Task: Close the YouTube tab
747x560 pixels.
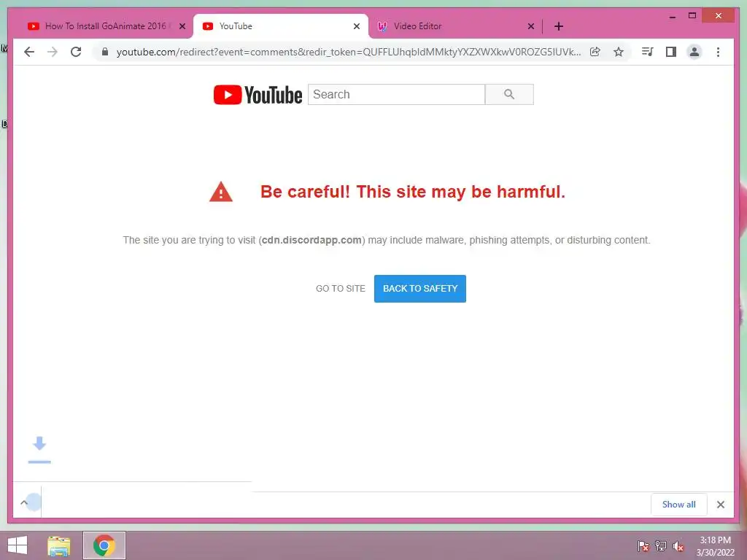Action: pyautogui.click(x=356, y=26)
